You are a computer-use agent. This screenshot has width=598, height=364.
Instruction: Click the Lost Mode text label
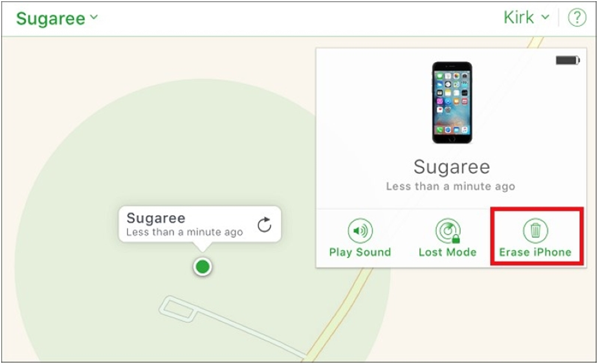click(x=448, y=252)
